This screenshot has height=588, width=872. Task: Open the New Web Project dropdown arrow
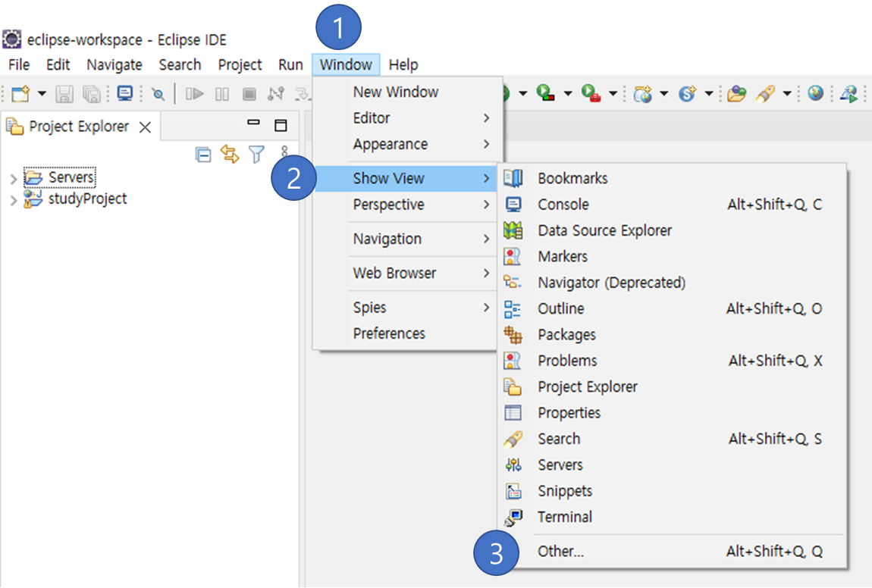664,93
